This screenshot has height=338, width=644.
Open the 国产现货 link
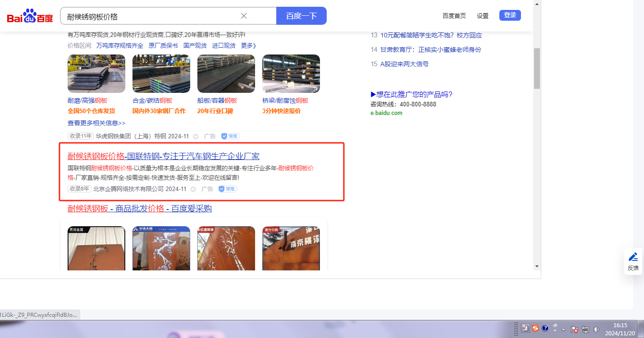click(x=195, y=46)
